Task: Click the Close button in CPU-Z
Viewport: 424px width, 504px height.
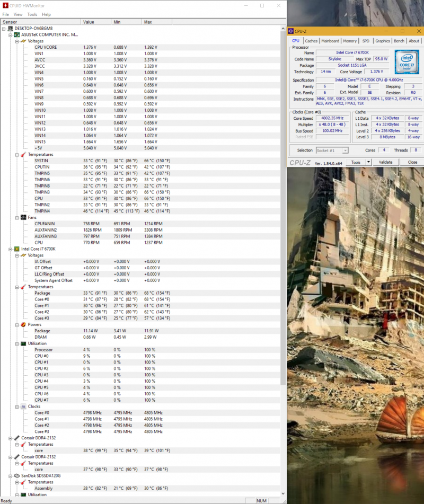Action: coord(412,162)
